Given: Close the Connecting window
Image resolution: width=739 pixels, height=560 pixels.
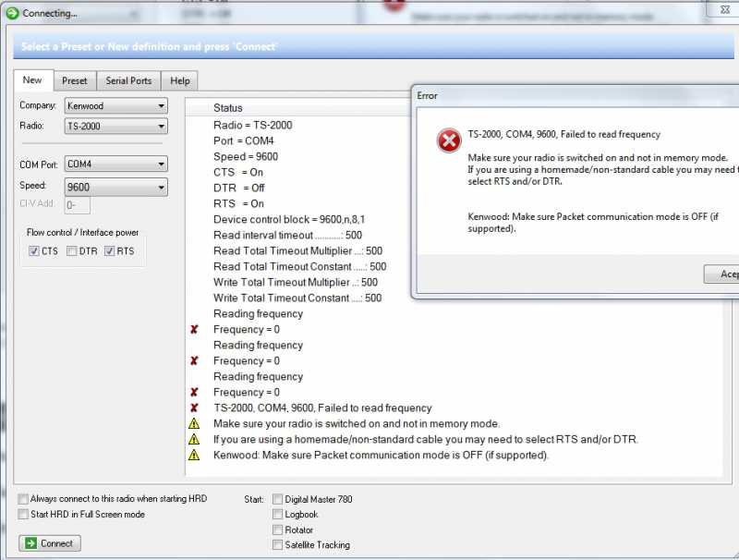Looking at the screenshot, I should coord(724,9).
